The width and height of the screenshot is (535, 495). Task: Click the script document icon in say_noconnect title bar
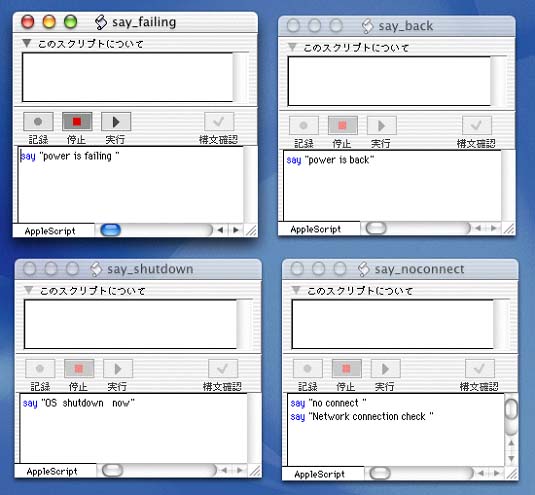pyautogui.click(x=363, y=269)
